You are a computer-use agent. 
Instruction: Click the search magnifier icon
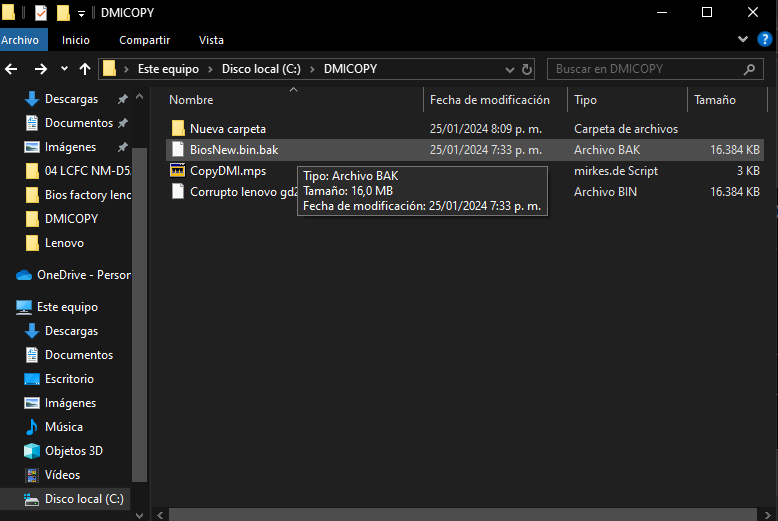click(x=749, y=69)
